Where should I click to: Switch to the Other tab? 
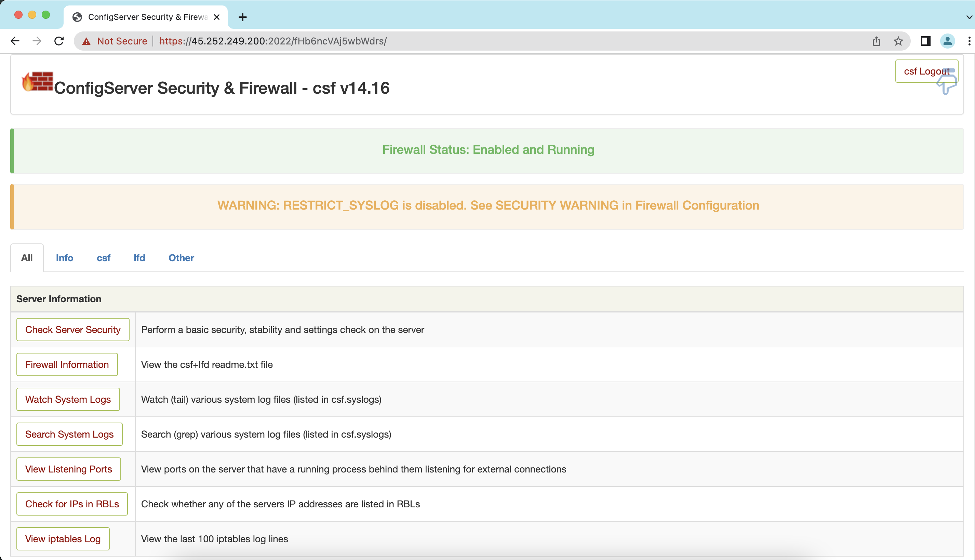181,258
